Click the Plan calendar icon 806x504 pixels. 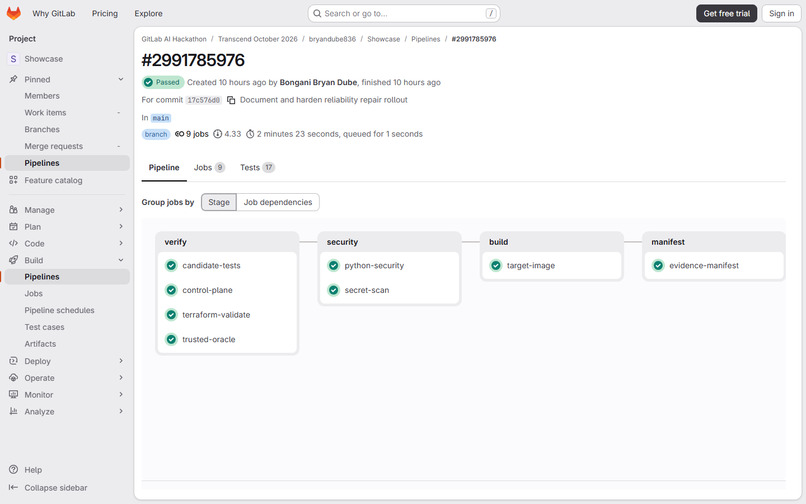(x=13, y=226)
